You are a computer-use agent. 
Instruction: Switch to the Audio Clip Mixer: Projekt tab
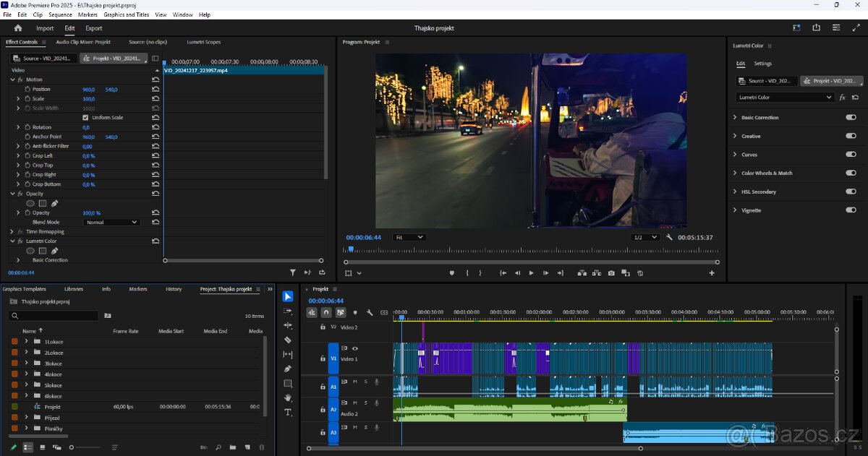tap(83, 42)
